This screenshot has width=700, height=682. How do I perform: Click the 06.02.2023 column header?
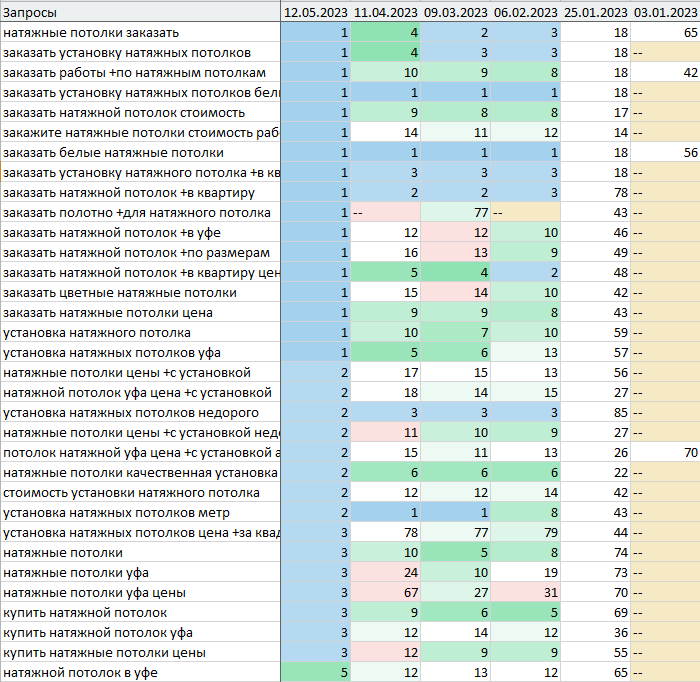pyautogui.click(x=526, y=12)
